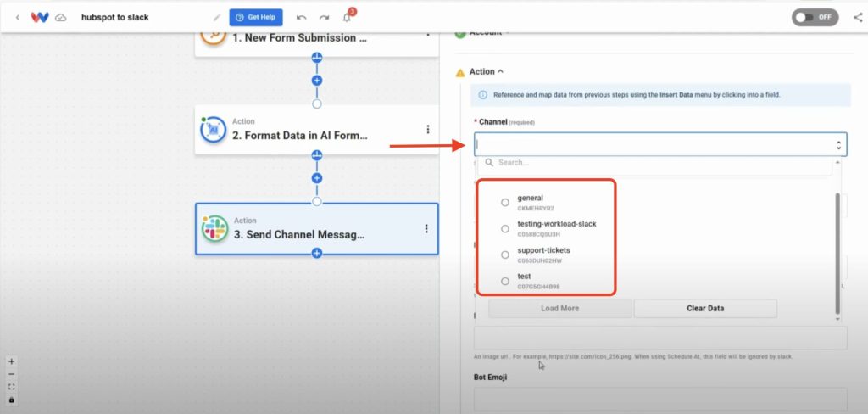This screenshot has height=414, width=868.
Task: Click the Action warning triangle icon
Action: click(x=460, y=72)
